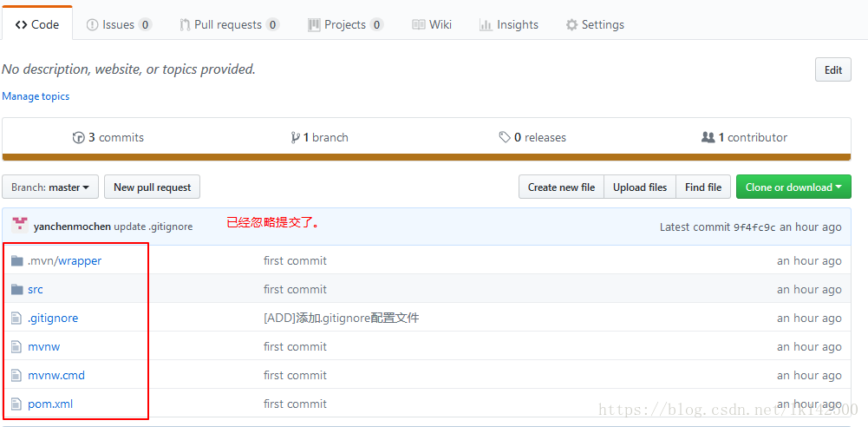Open the 'update .gitignore' commit message

pos(153,227)
